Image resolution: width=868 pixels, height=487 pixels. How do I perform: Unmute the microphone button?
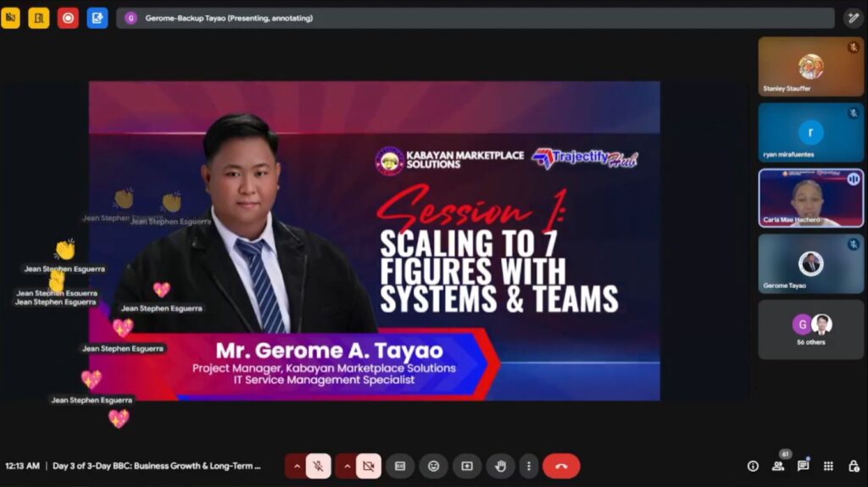[319, 466]
